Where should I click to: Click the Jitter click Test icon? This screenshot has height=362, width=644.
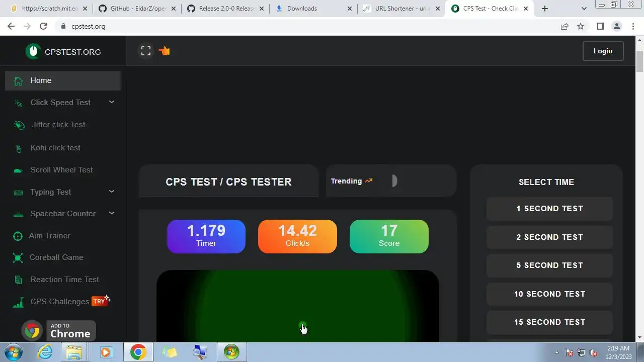[19, 125]
